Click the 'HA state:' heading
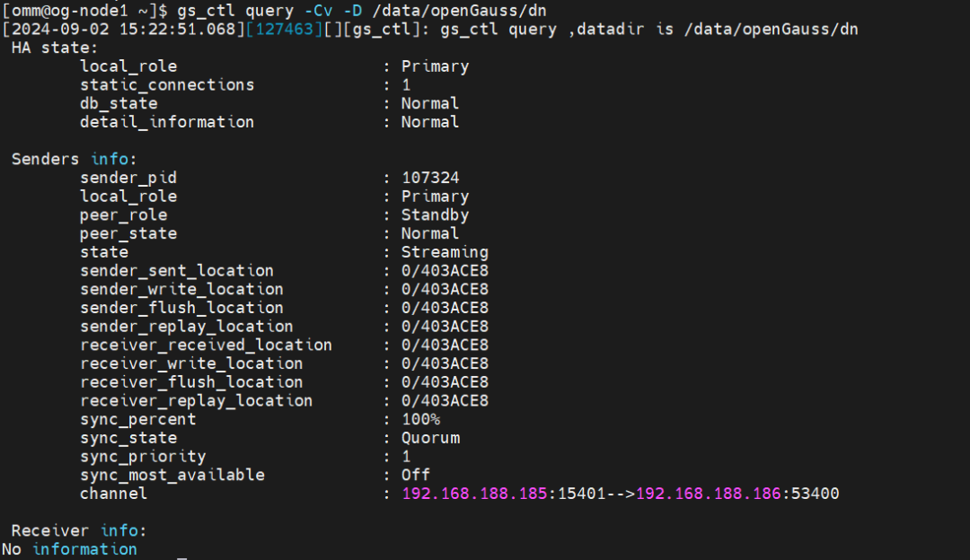 coord(55,48)
